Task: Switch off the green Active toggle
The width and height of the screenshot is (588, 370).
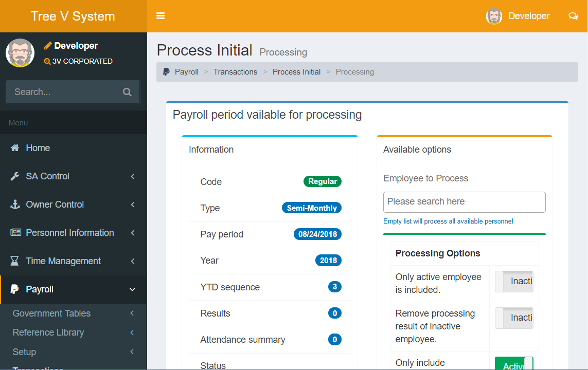Action: click(x=514, y=364)
